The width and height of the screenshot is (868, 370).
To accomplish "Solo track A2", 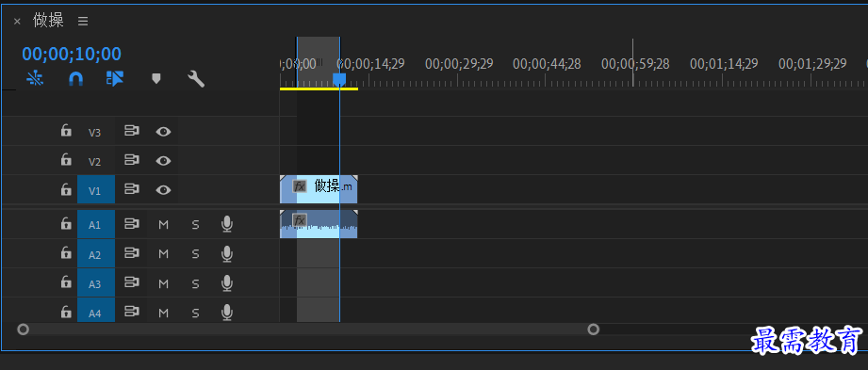I will (195, 254).
